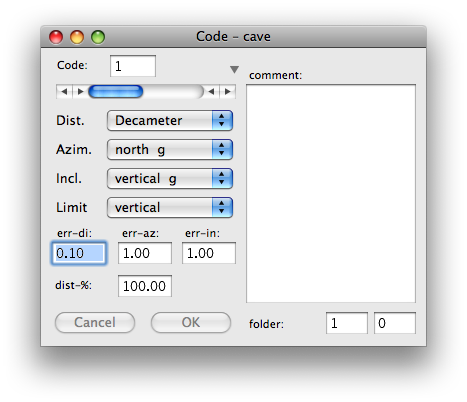The width and height of the screenshot is (467, 402).
Task: Open the Incl. vertical g dropdown
Action: click(x=170, y=178)
